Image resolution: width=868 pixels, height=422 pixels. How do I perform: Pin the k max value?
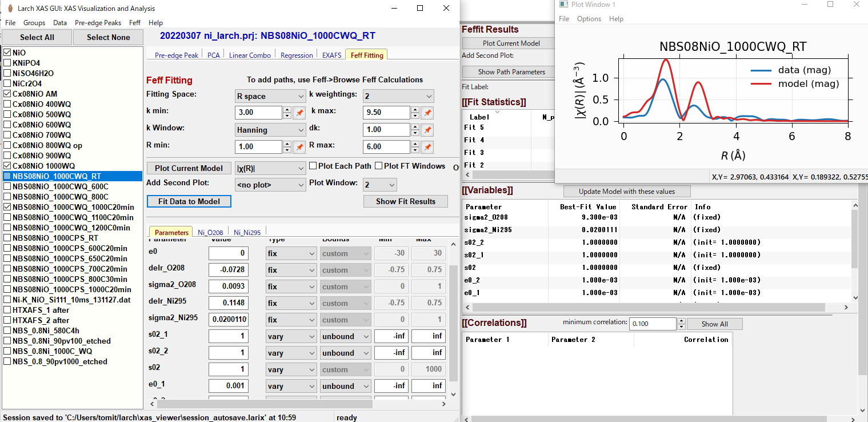427,113
